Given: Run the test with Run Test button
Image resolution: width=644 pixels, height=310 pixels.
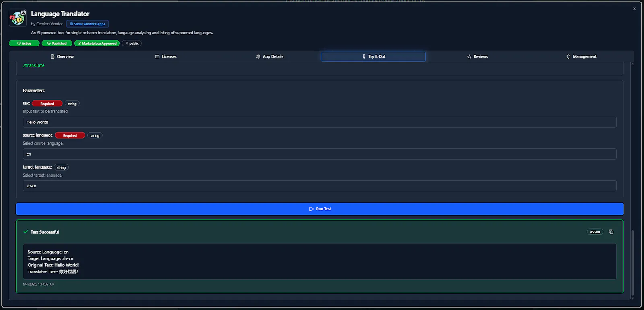Looking at the screenshot, I should pyautogui.click(x=320, y=209).
